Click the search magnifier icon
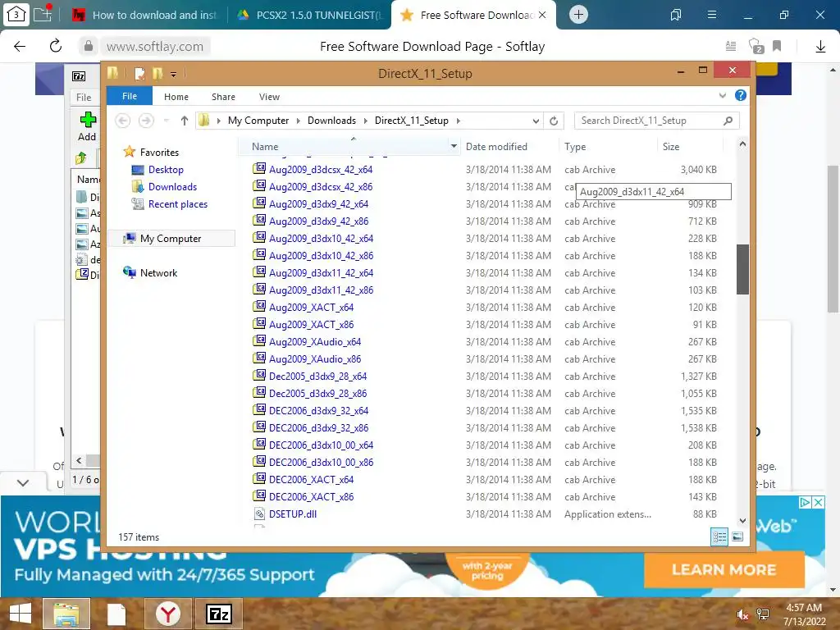 point(728,121)
